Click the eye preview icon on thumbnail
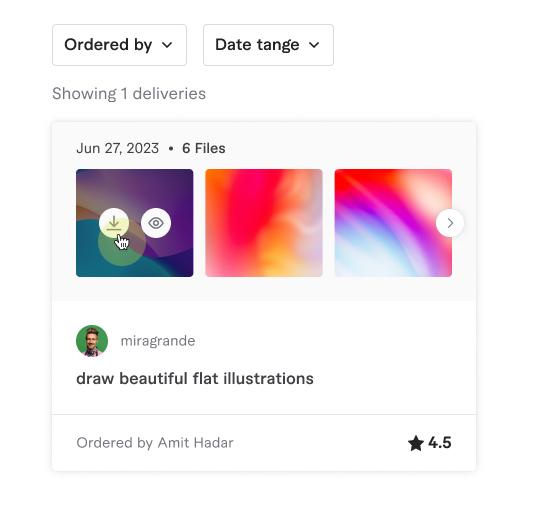534x512 pixels. click(x=156, y=223)
